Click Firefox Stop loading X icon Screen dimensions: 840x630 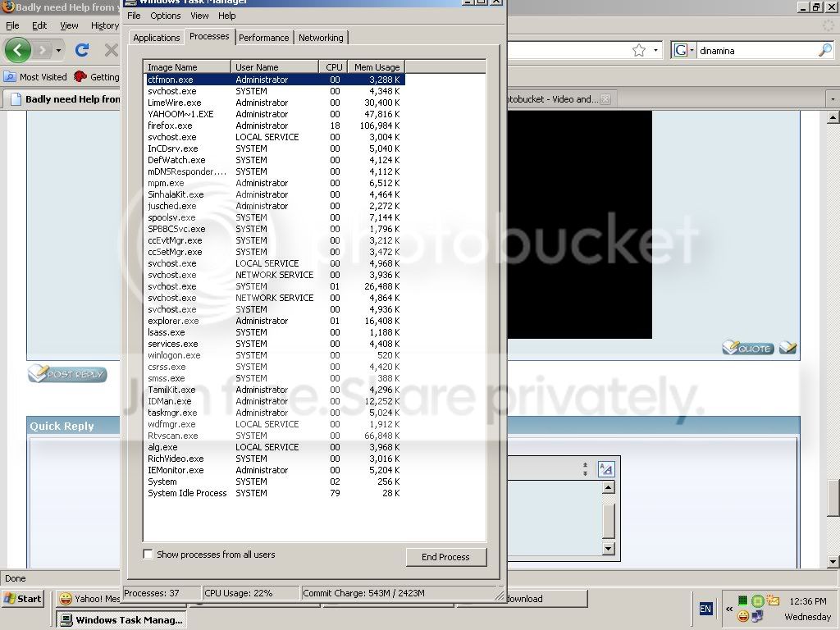click(112, 50)
